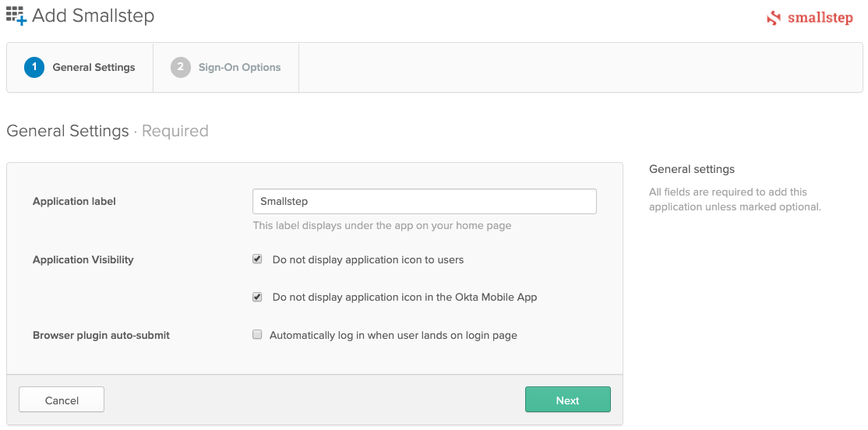The image size is (868, 430).
Task: Enable Automatically log in on login page
Action: pos(257,335)
